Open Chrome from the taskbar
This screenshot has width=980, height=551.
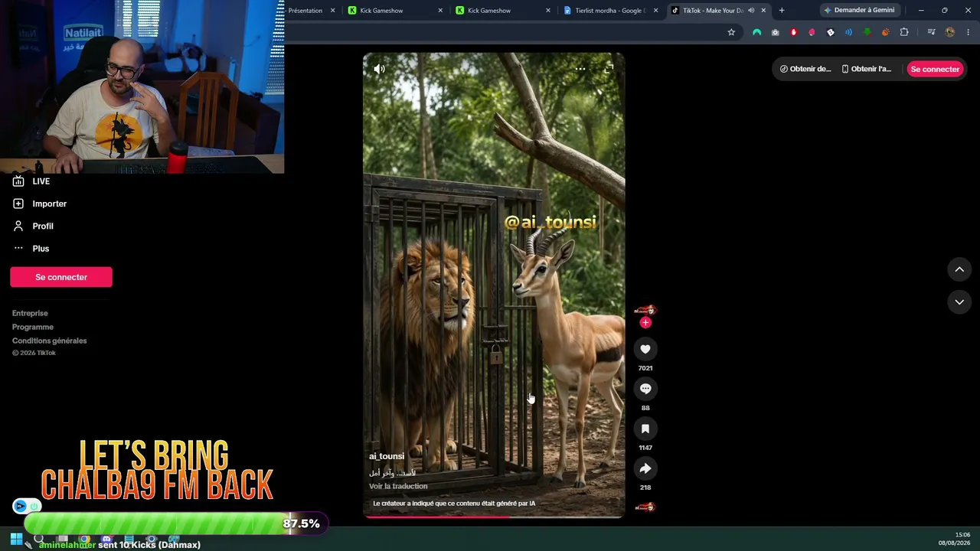pos(85,539)
